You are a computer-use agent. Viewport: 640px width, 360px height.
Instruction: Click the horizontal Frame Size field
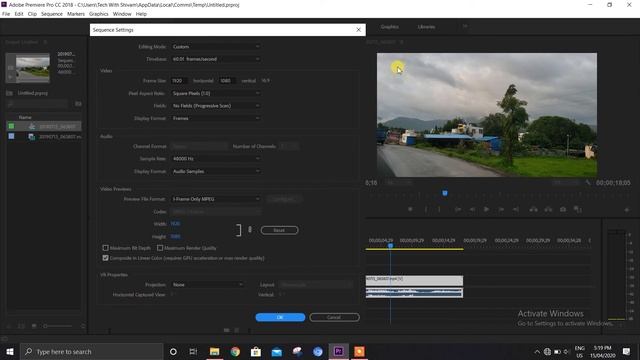point(179,81)
